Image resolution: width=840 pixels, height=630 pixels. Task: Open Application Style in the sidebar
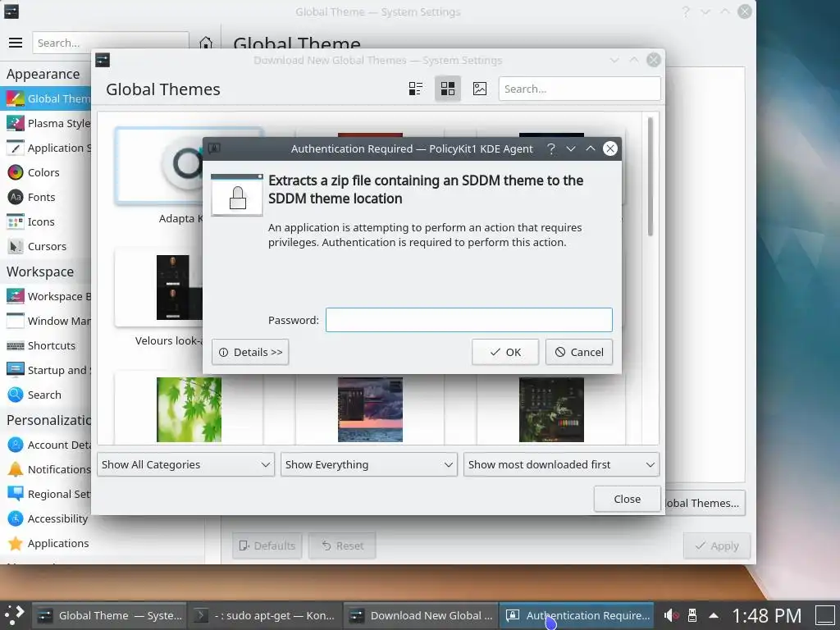point(46,148)
